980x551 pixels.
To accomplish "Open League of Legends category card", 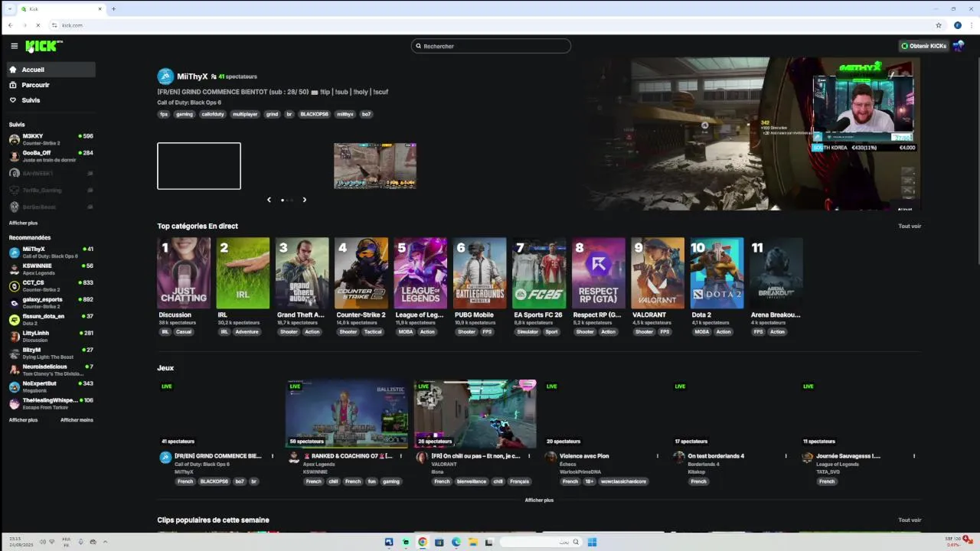I will [420, 273].
